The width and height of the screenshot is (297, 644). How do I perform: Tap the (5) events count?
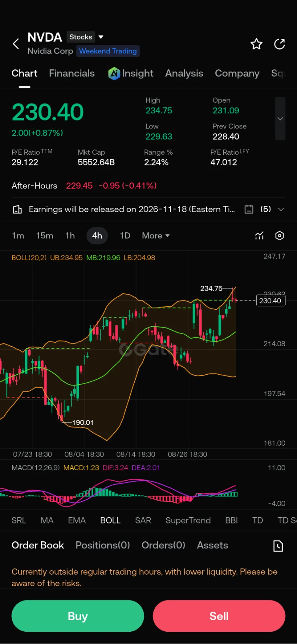click(x=266, y=209)
